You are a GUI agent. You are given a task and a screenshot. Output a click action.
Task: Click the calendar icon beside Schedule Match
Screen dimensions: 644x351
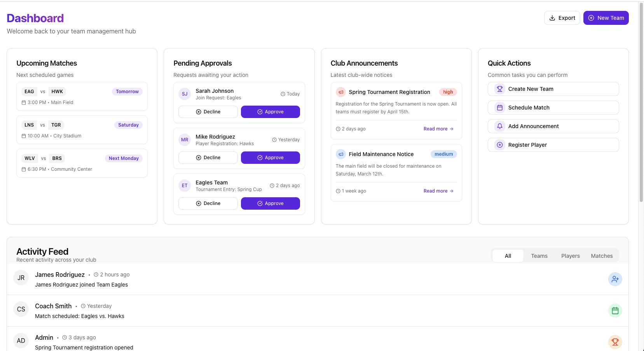coord(500,108)
